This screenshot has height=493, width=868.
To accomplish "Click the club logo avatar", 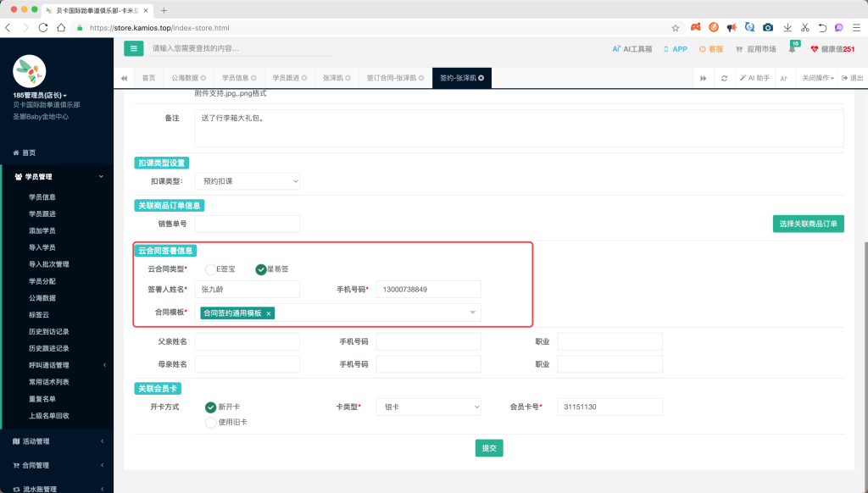I will 29,71.
